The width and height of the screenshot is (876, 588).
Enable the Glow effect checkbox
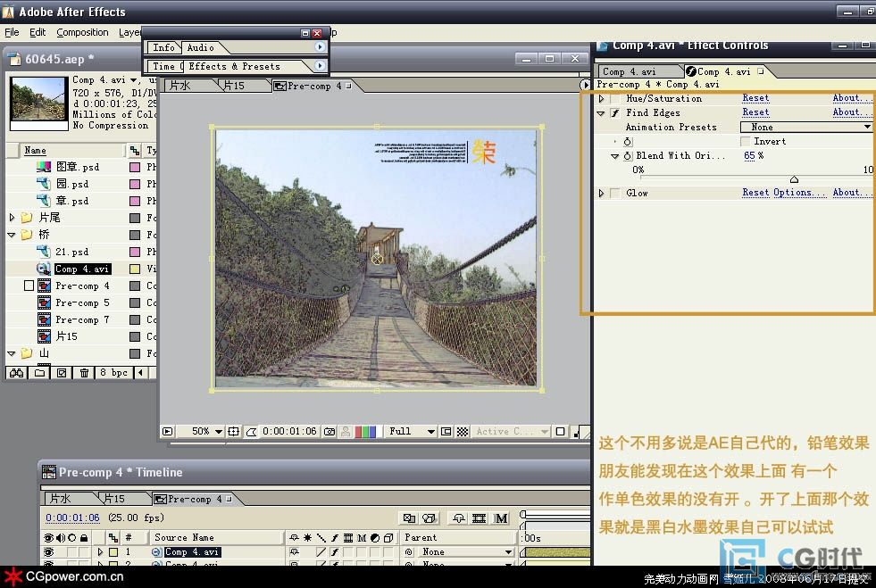[615, 193]
